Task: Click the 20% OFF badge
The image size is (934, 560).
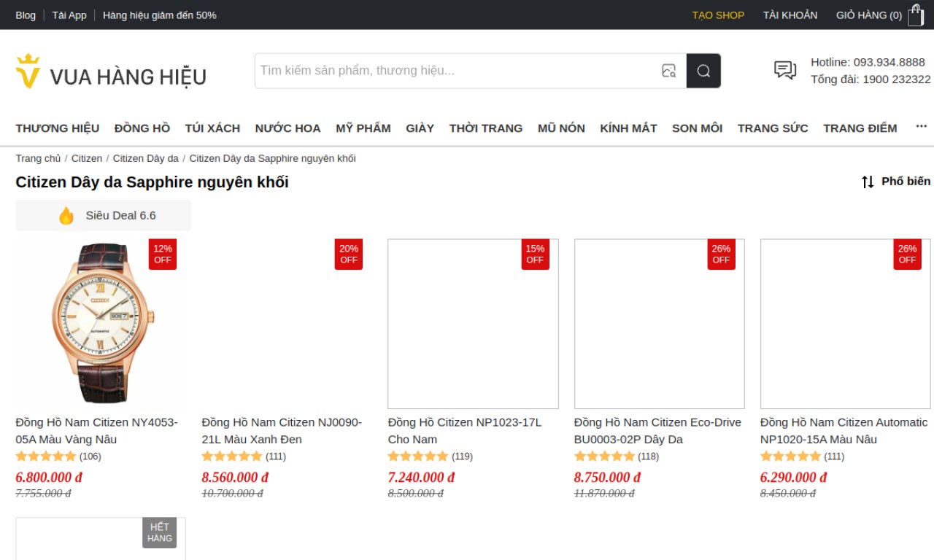Action: coord(349,254)
